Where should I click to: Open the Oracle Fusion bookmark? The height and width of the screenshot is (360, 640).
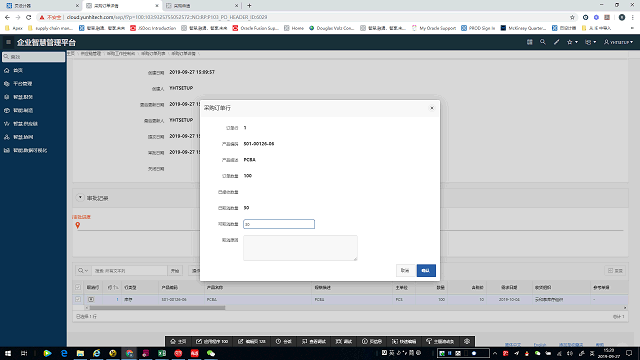(256, 28)
